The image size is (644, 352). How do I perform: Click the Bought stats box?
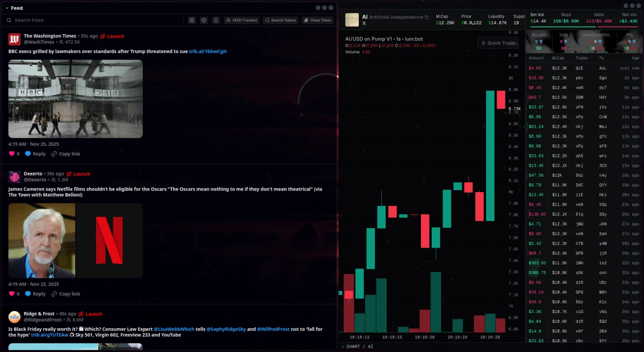tap(539, 42)
